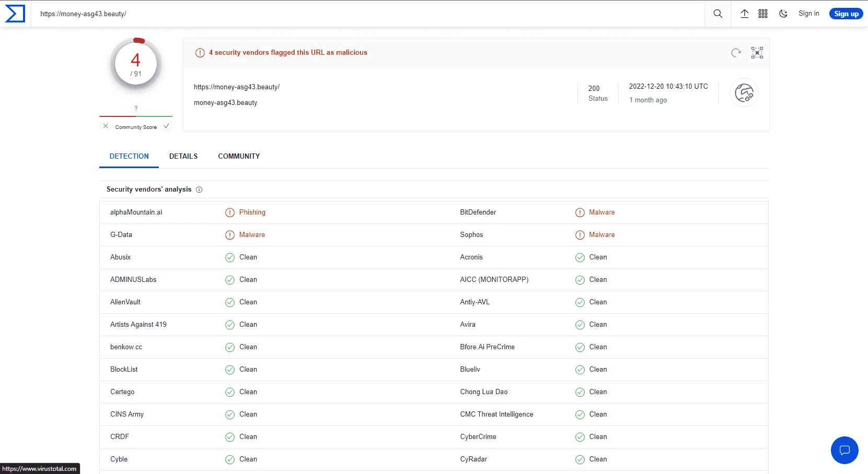Open the chat bubble button
This screenshot has height=474, width=868.
point(844,450)
